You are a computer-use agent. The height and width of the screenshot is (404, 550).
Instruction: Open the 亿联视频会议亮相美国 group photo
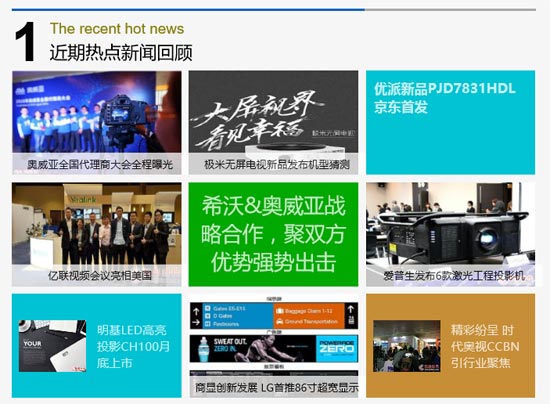(x=97, y=223)
